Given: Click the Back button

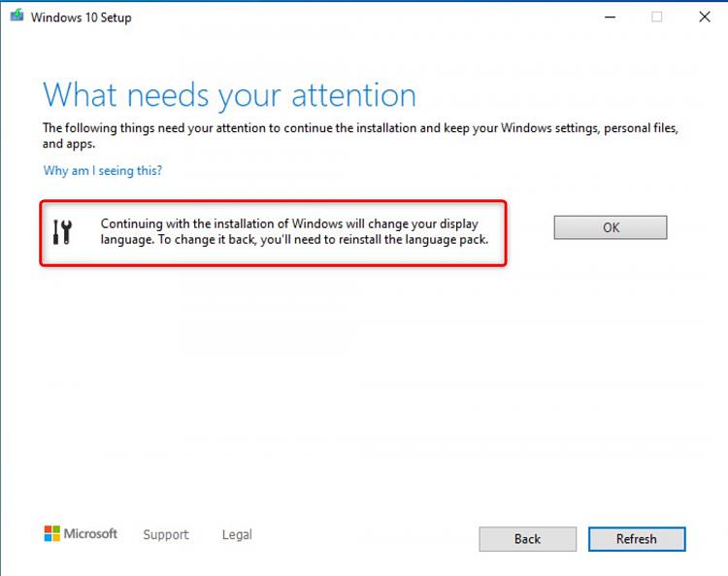Looking at the screenshot, I should [527, 539].
